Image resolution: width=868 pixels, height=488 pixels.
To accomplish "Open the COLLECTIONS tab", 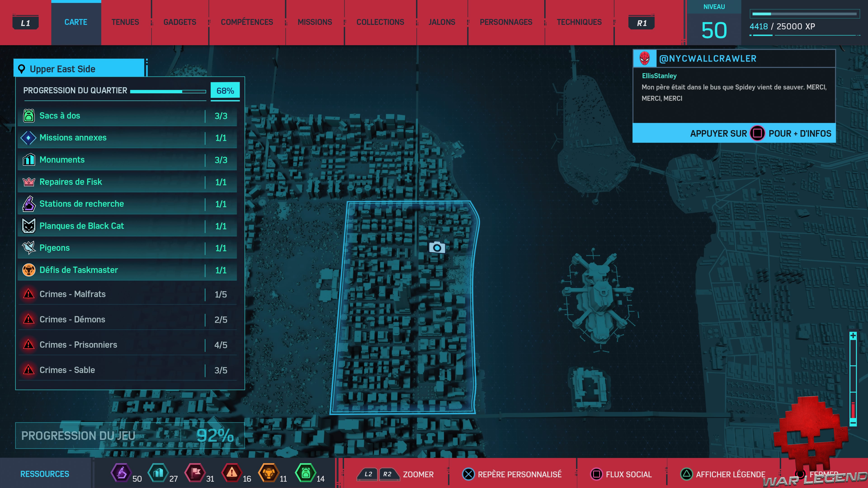I will [380, 22].
